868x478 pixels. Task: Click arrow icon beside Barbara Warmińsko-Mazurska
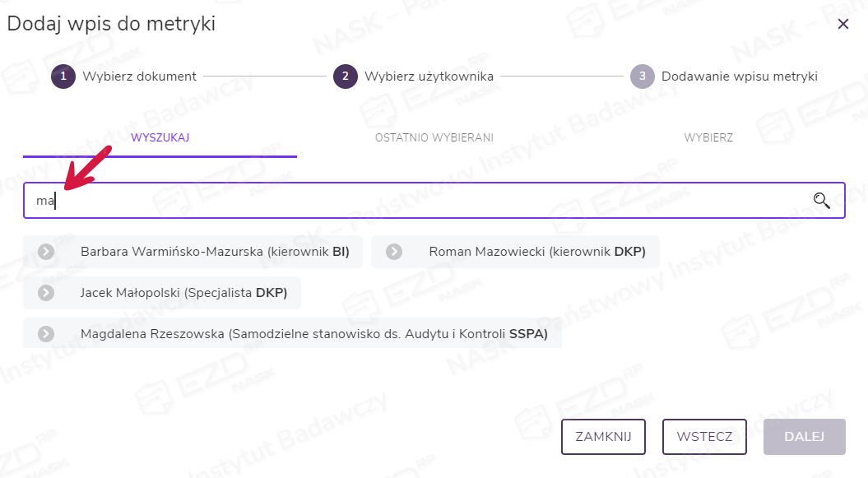point(46,252)
